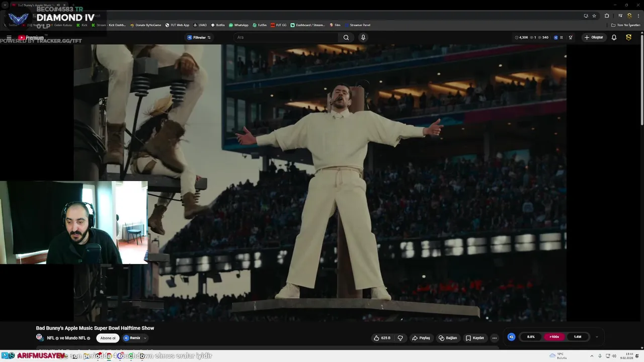Open the weather widget in taskbar
Screen dimensions: 644x362
(558, 356)
